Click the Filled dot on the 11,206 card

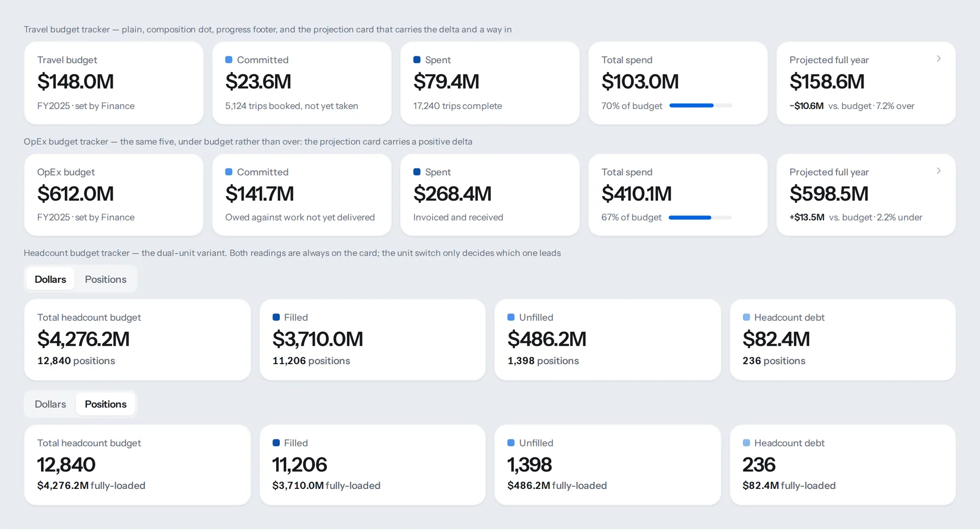click(x=276, y=443)
